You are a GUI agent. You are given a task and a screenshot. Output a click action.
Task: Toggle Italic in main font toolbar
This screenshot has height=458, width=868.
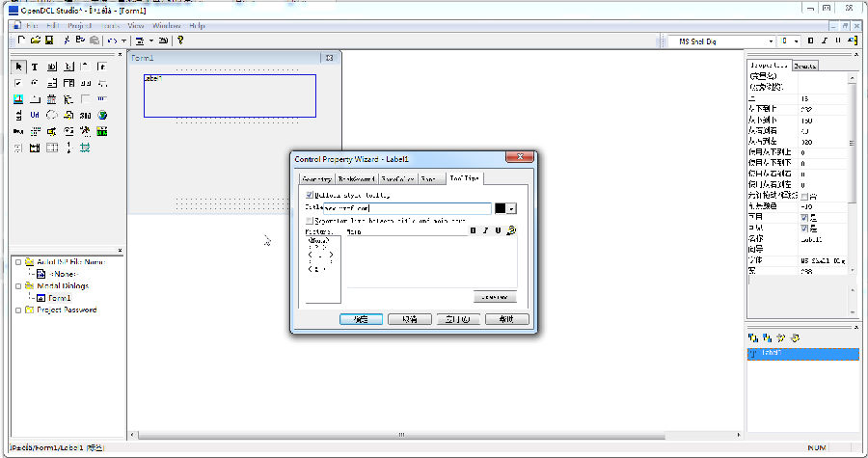tap(825, 40)
